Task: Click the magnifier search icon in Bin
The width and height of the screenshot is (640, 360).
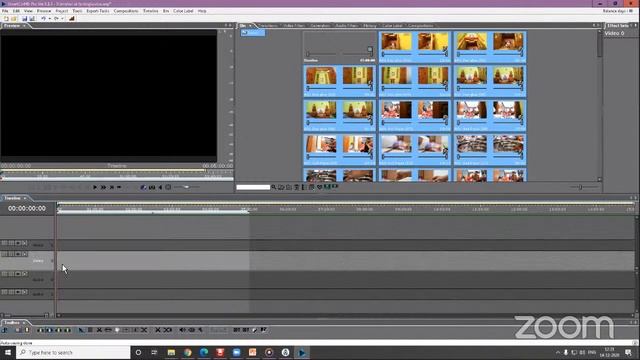Action: tap(273, 187)
